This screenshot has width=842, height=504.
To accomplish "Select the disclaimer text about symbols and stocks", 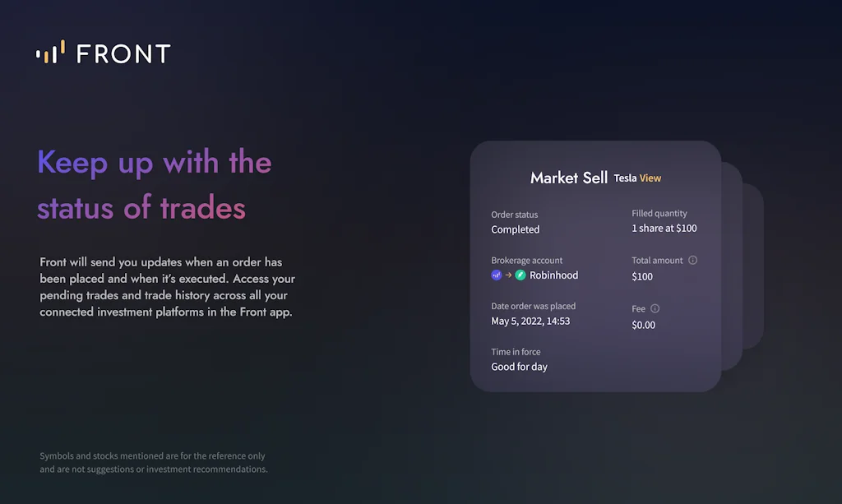I will (154, 462).
